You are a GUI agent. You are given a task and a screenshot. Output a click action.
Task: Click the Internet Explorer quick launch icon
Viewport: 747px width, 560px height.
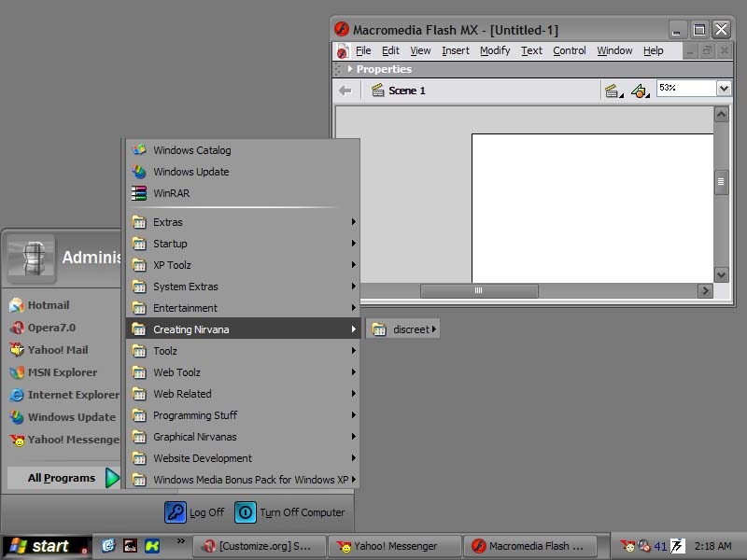coord(108,546)
